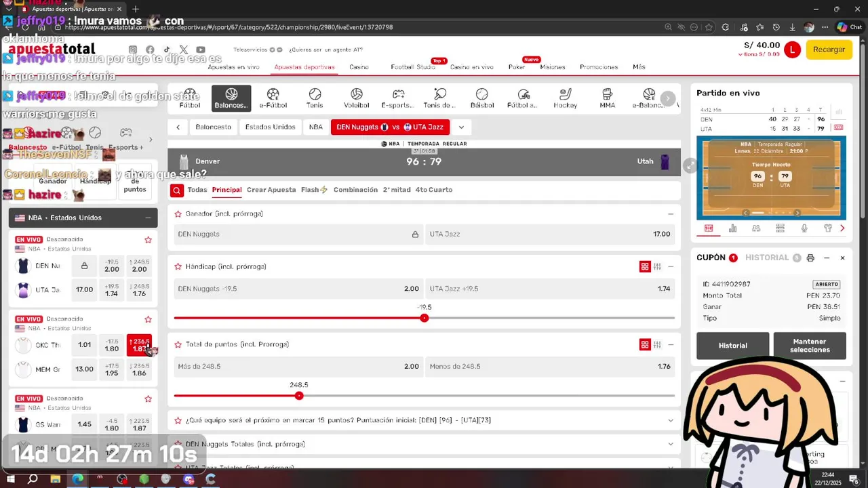
Task: Open the team lineups tab icon
Action: tap(756, 228)
